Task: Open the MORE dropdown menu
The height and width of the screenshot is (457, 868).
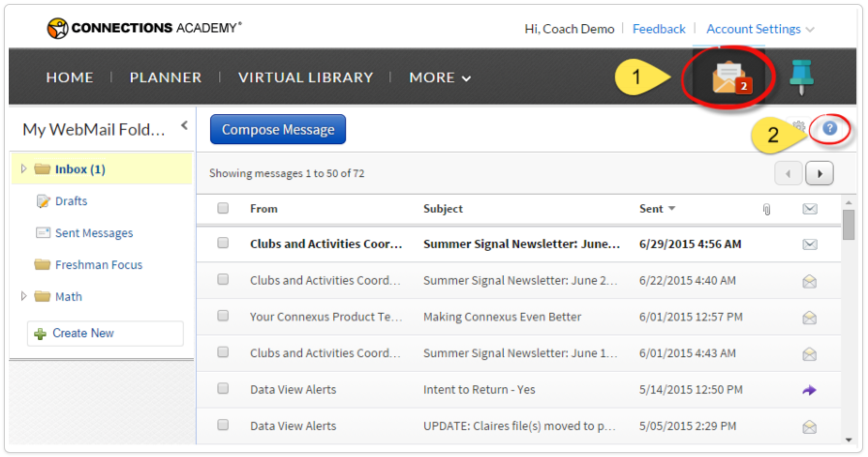Action: (x=440, y=77)
